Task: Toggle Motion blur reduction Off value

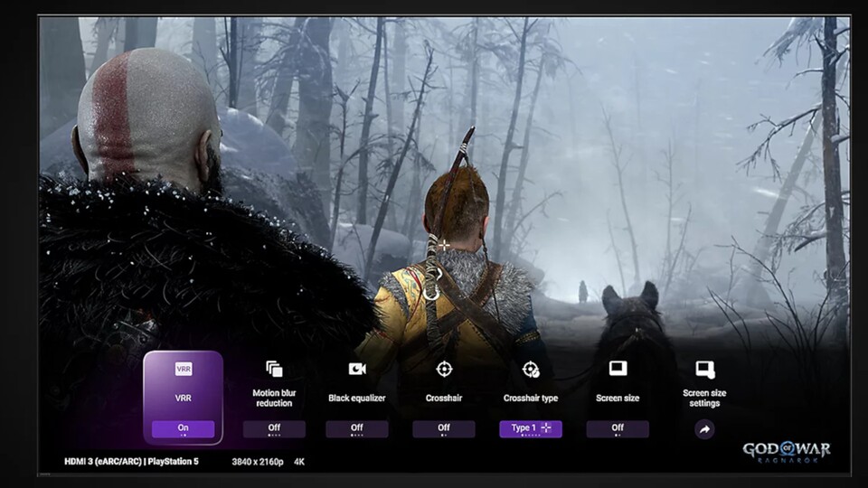Action: [x=274, y=428]
